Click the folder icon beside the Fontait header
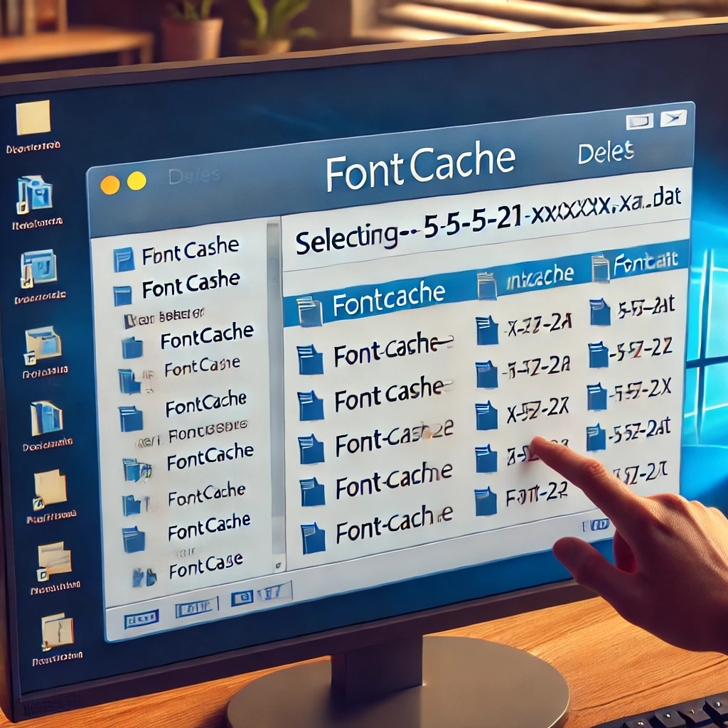Screen dimensions: 728x728 [600, 268]
